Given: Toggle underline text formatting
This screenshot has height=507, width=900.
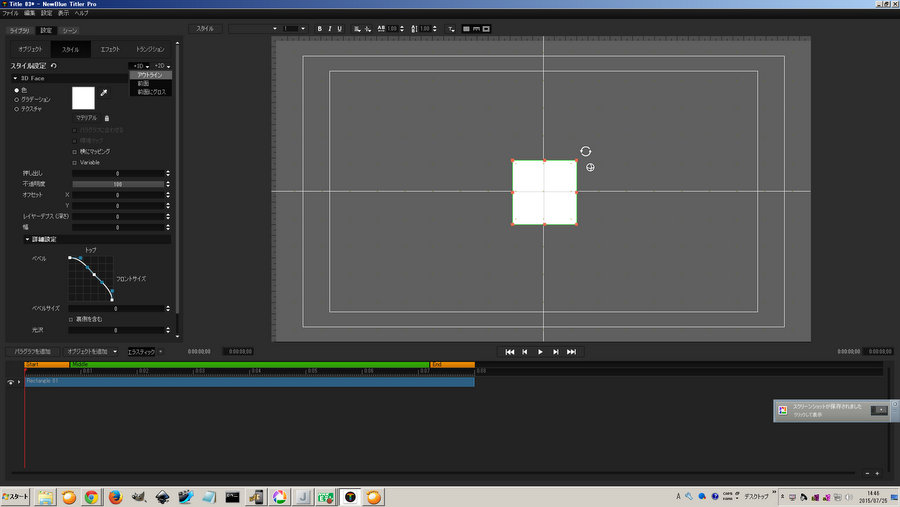Looking at the screenshot, I should click(x=339, y=29).
